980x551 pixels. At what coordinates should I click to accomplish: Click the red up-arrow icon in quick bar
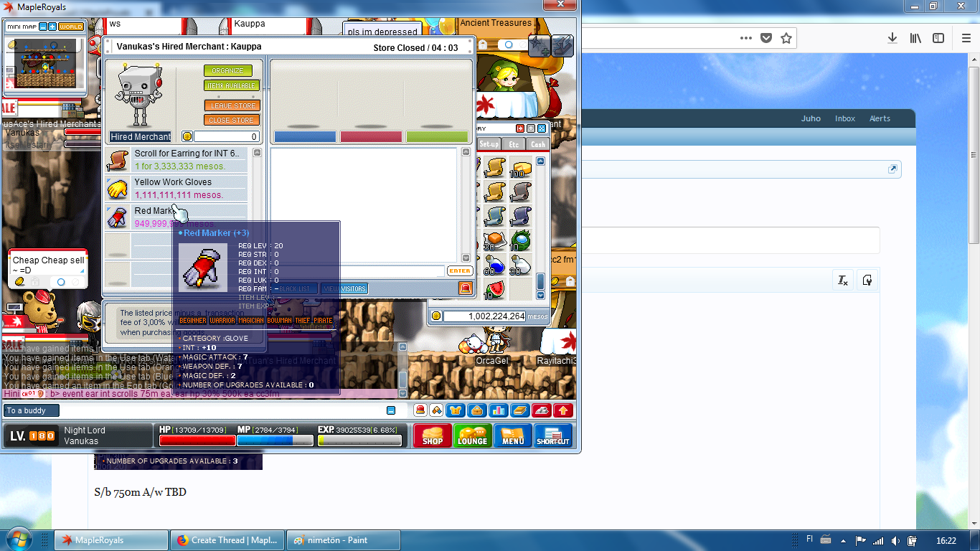coord(563,410)
